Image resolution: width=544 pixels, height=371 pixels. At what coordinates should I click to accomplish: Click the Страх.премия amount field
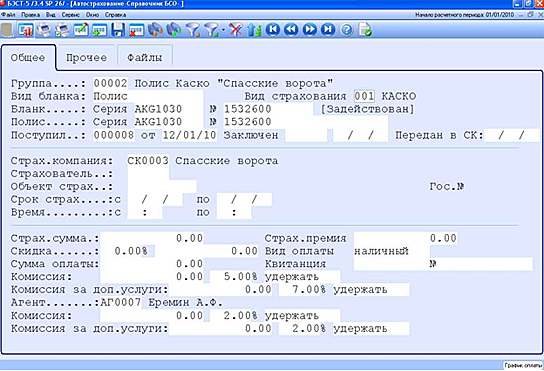tap(406, 238)
